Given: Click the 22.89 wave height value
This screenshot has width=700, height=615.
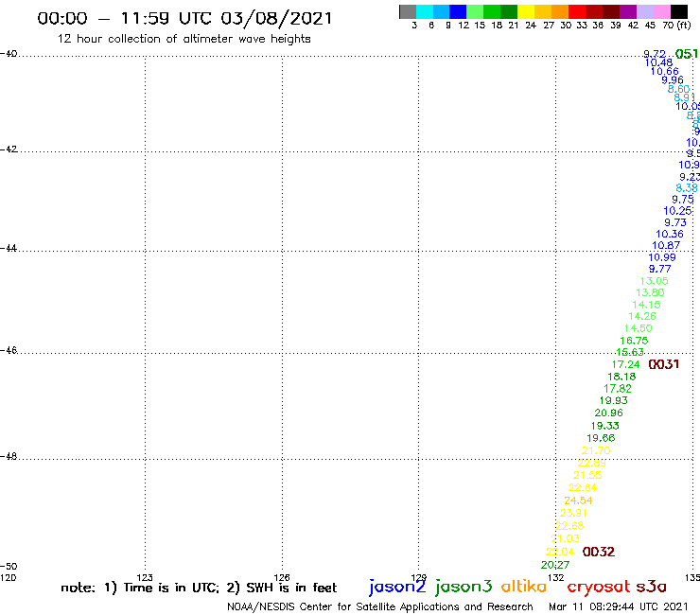Looking at the screenshot, I should 592,463.
